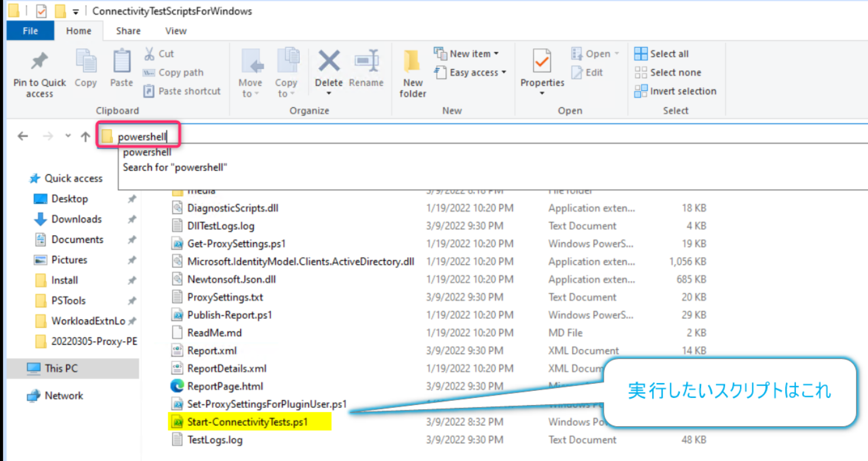
Task: Open Quick access in navigation pane
Action: pos(65,178)
